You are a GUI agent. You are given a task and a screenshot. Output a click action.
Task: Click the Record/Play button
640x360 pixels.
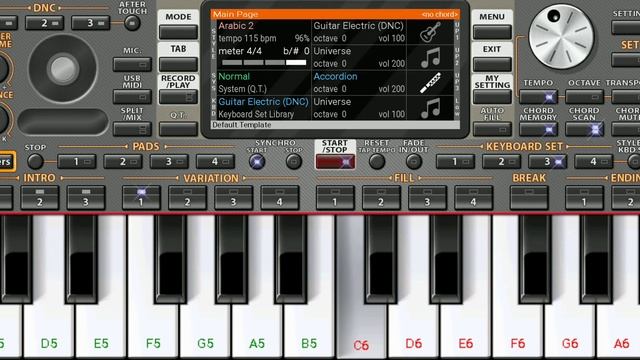[178, 97]
